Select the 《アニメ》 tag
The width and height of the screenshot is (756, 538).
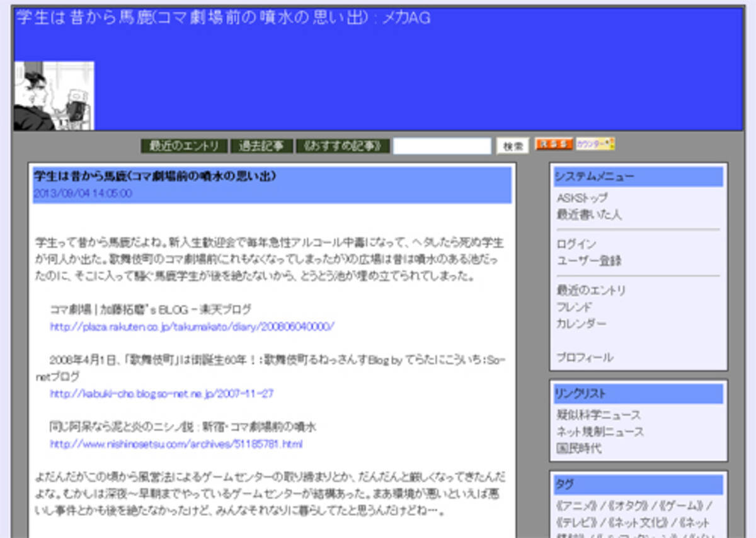575,506
